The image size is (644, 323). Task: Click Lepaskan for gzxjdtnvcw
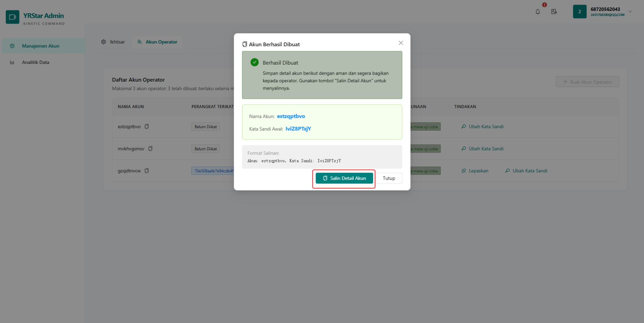tap(475, 171)
